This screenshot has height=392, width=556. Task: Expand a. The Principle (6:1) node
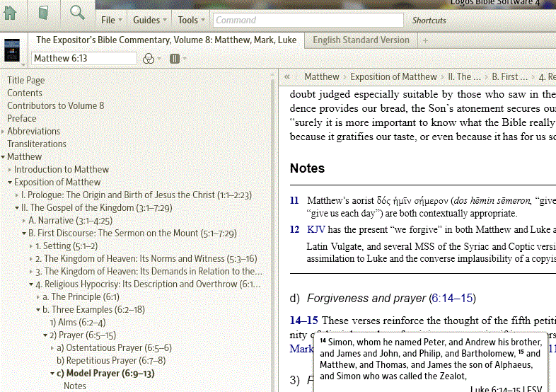(38, 298)
